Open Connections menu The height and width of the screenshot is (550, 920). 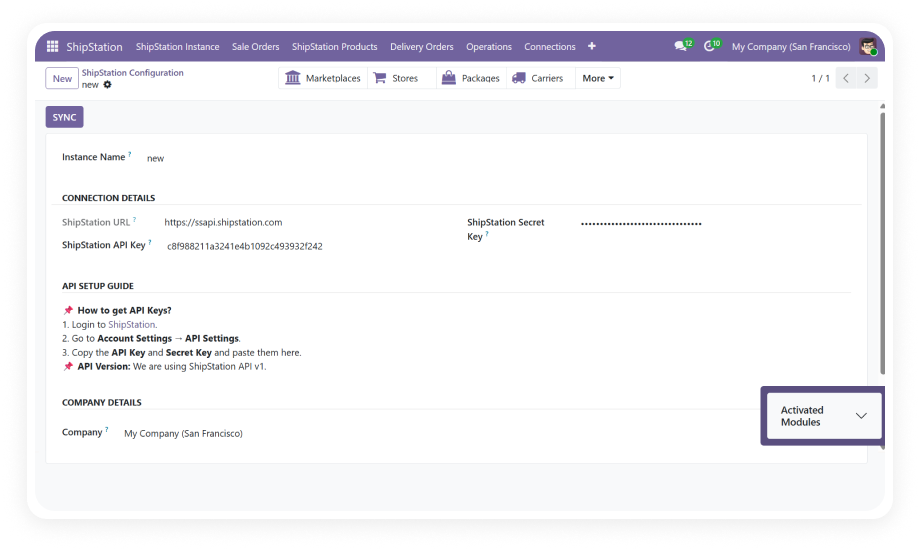(550, 46)
